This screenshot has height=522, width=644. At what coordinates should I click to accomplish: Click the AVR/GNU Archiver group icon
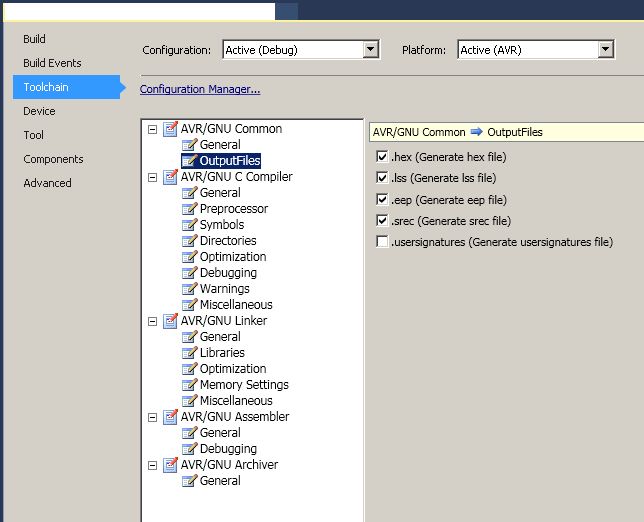click(x=170, y=465)
